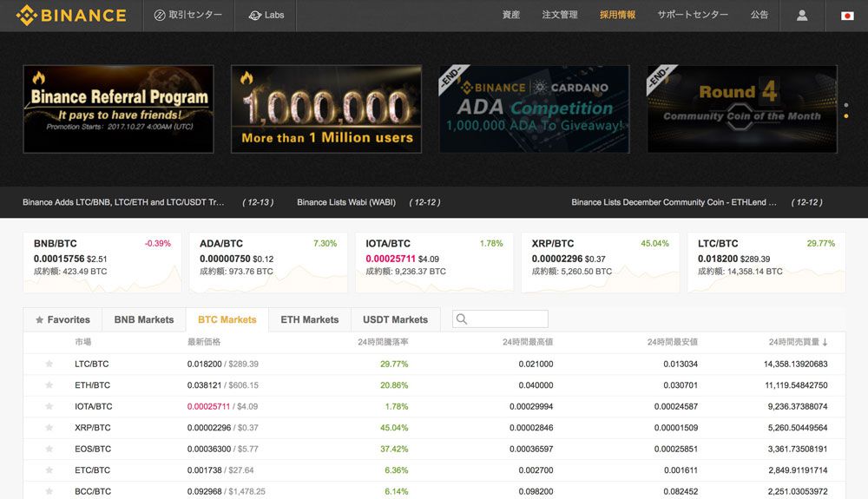Switch to the Favorites tab

coord(62,319)
